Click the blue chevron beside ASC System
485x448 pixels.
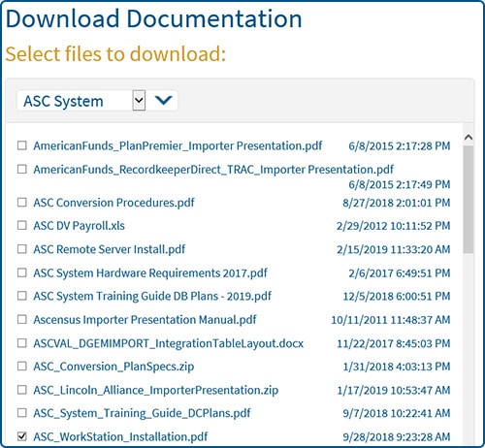pos(163,100)
